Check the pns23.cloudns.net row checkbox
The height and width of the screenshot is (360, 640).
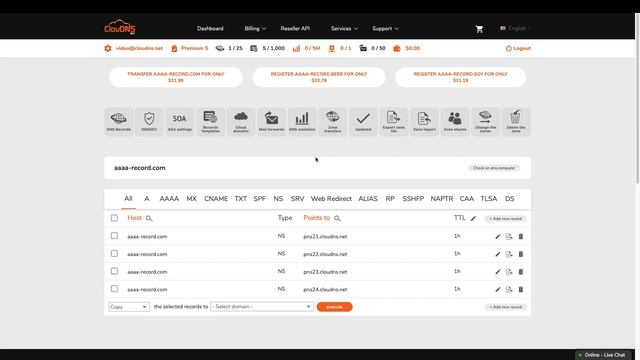point(114,271)
